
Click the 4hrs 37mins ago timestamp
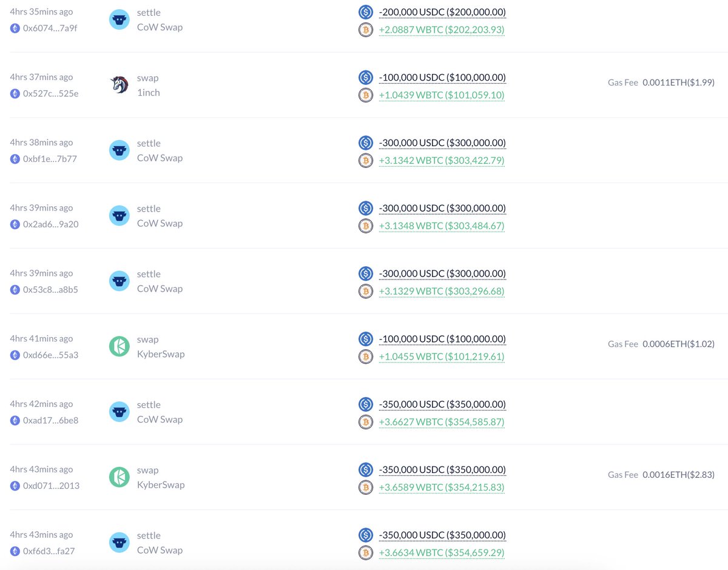[x=41, y=77]
